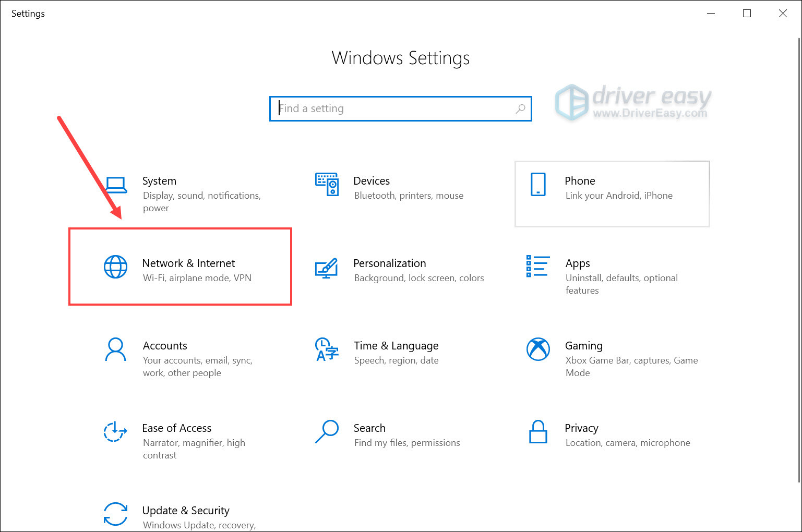Open Accounts settings
The height and width of the screenshot is (532, 802).
[x=116, y=349]
